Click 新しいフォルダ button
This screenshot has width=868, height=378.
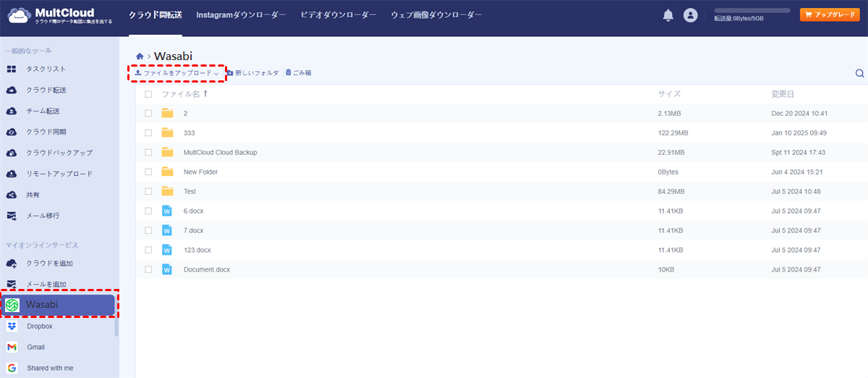pyautogui.click(x=252, y=73)
